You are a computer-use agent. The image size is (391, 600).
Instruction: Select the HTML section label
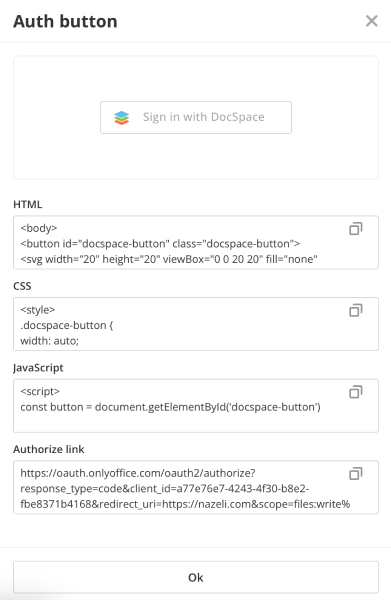coord(28,204)
